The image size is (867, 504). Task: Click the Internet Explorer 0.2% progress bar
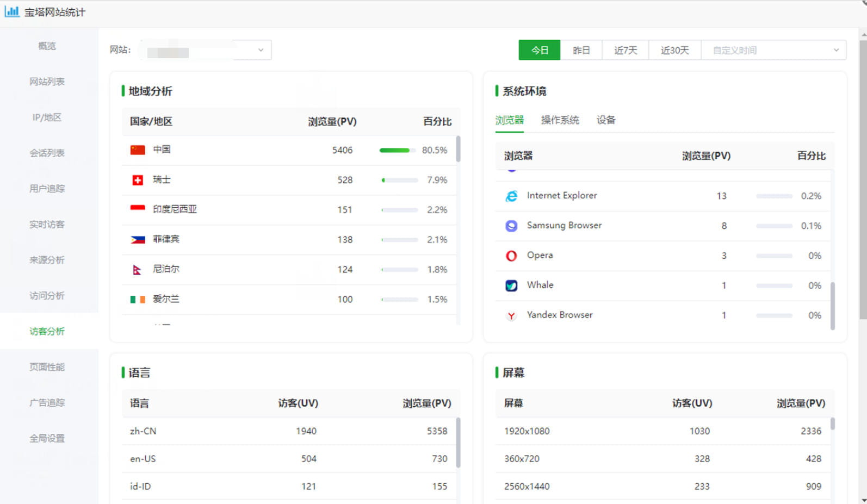click(774, 196)
